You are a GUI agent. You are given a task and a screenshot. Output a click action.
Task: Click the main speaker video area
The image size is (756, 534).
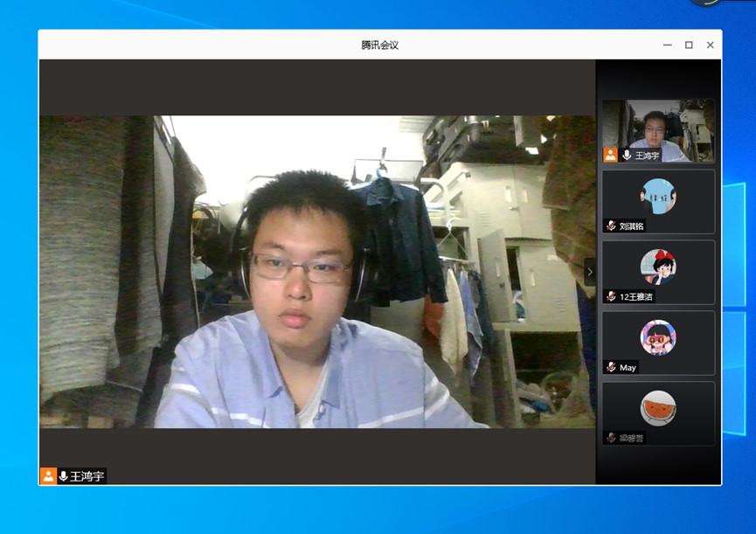coord(316,271)
